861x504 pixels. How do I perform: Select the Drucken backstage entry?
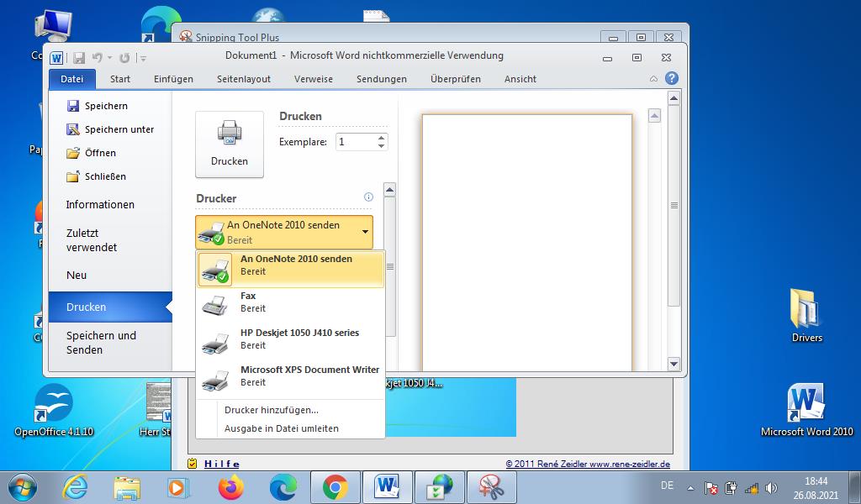(x=110, y=307)
